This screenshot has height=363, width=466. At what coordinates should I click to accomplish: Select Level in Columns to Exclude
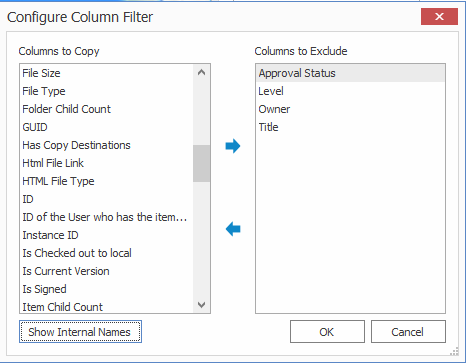click(350, 91)
